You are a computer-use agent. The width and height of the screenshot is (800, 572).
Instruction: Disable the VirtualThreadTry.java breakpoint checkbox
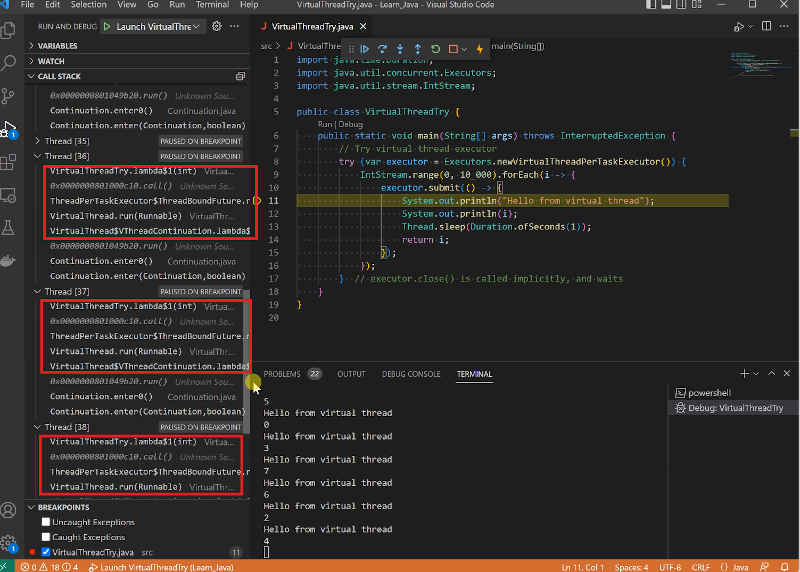46,552
